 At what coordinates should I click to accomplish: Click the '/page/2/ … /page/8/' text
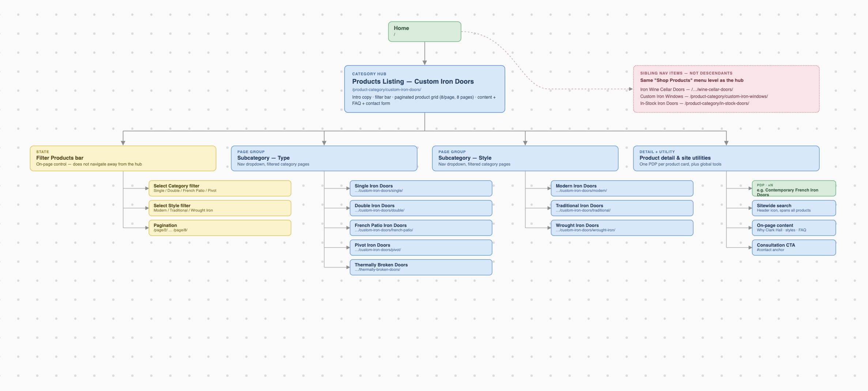(170, 230)
